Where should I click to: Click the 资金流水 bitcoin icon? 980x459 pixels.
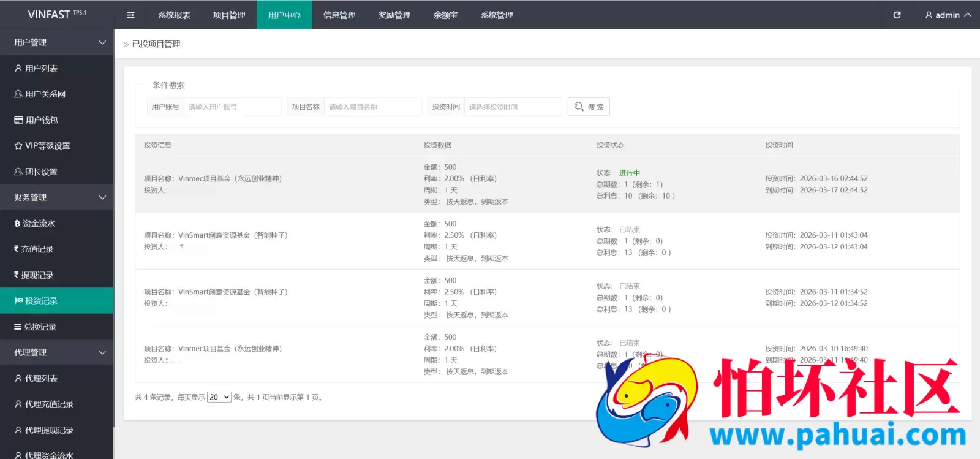pos(17,224)
